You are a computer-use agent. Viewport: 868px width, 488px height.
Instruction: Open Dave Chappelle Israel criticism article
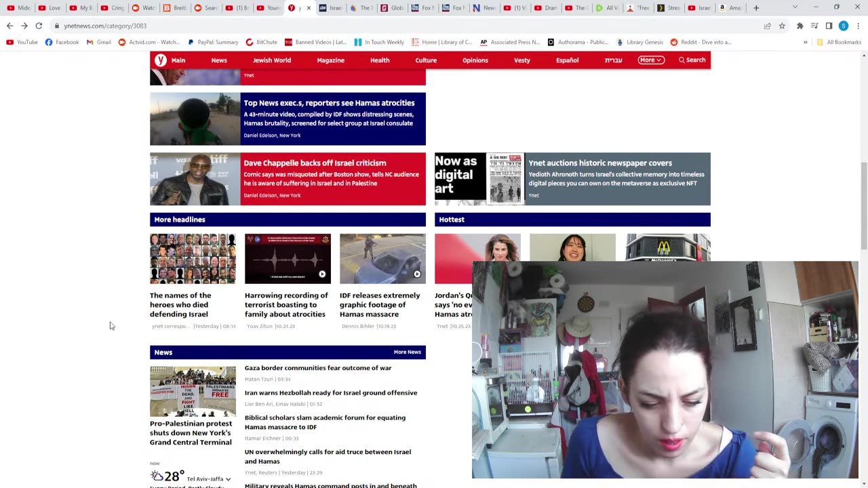[315, 163]
